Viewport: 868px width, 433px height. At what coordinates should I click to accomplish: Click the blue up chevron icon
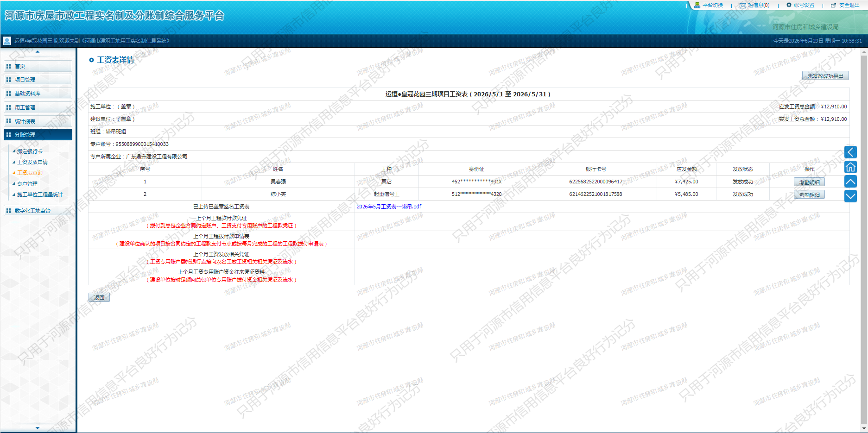[x=850, y=182]
